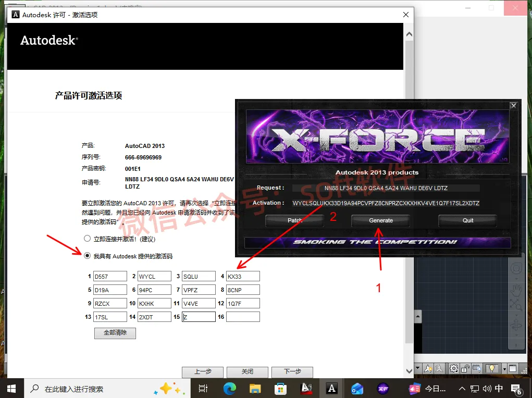
Task: Show hidden system tray icons chevron
Action: (x=462, y=389)
